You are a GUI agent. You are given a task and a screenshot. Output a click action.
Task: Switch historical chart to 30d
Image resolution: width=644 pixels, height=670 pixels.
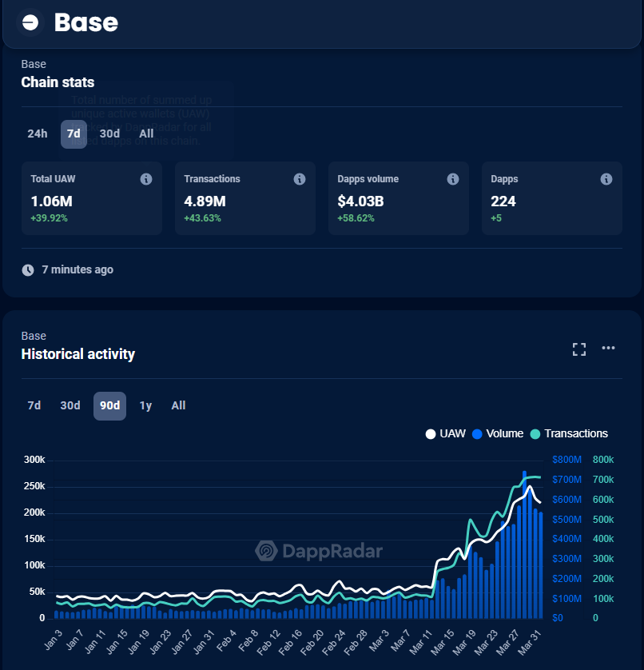coord(70,405)
